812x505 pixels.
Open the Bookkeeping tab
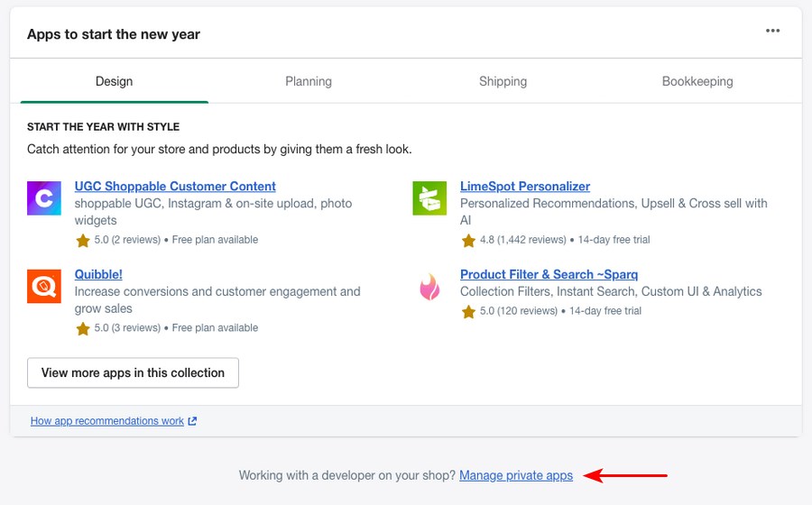point(697,81)
